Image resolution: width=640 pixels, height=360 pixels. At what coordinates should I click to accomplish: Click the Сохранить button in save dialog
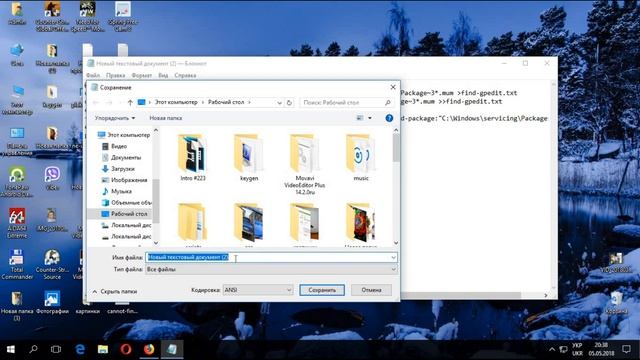point(322,290)
